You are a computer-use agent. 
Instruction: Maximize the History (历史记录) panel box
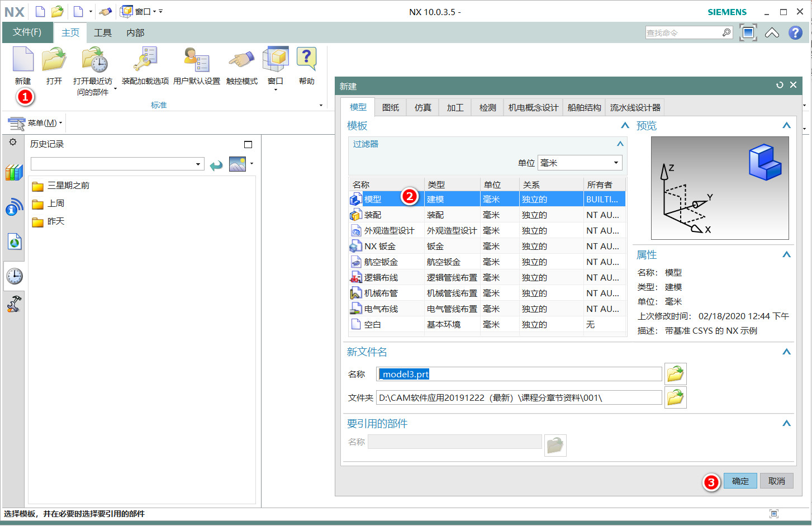(x=248, y=144)
